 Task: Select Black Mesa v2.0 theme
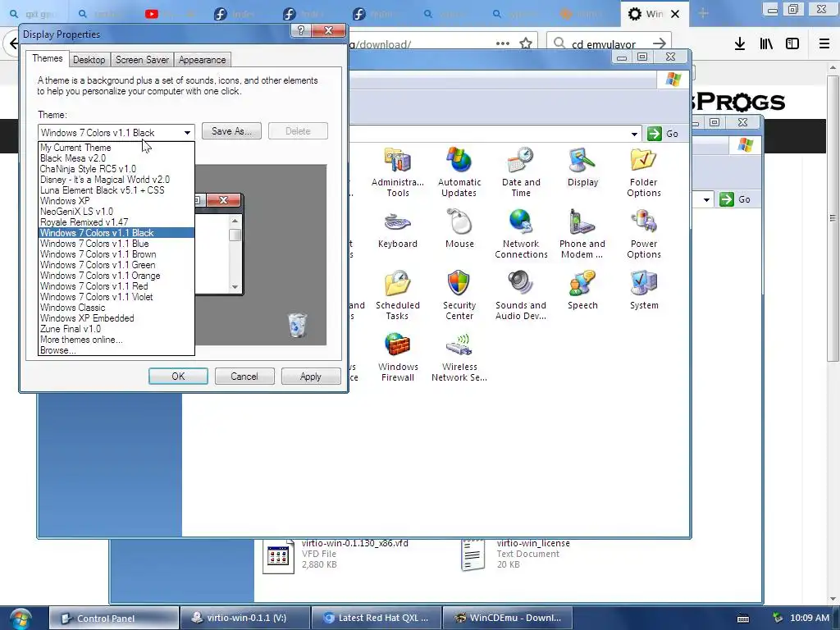pos(116,158)
